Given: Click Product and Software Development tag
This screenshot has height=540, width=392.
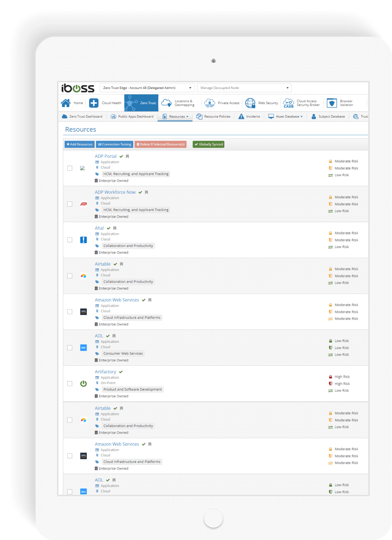Looking at the screenshot, I should pos(133,389).
